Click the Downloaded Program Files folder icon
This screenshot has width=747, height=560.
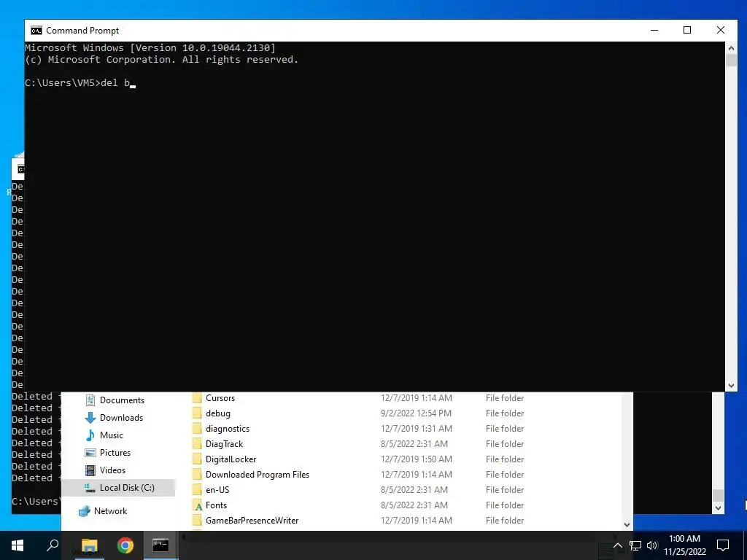197,474
